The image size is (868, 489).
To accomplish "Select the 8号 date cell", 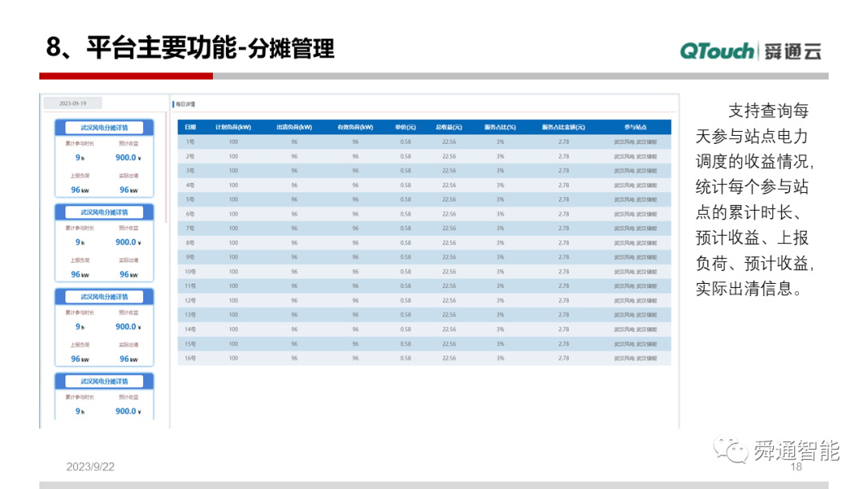I will [190, 243].
